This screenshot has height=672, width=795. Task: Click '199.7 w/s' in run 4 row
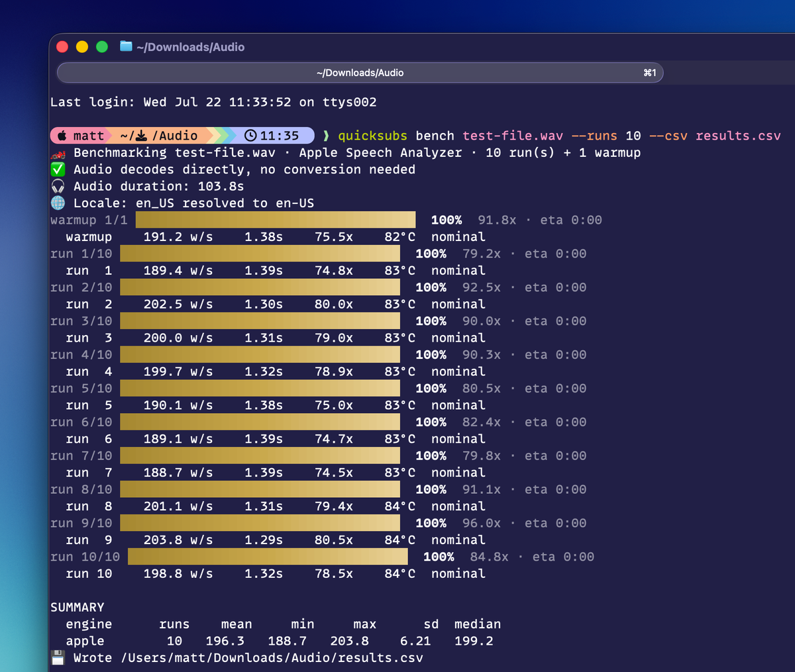pyautogui.click(x=178, y=371)
